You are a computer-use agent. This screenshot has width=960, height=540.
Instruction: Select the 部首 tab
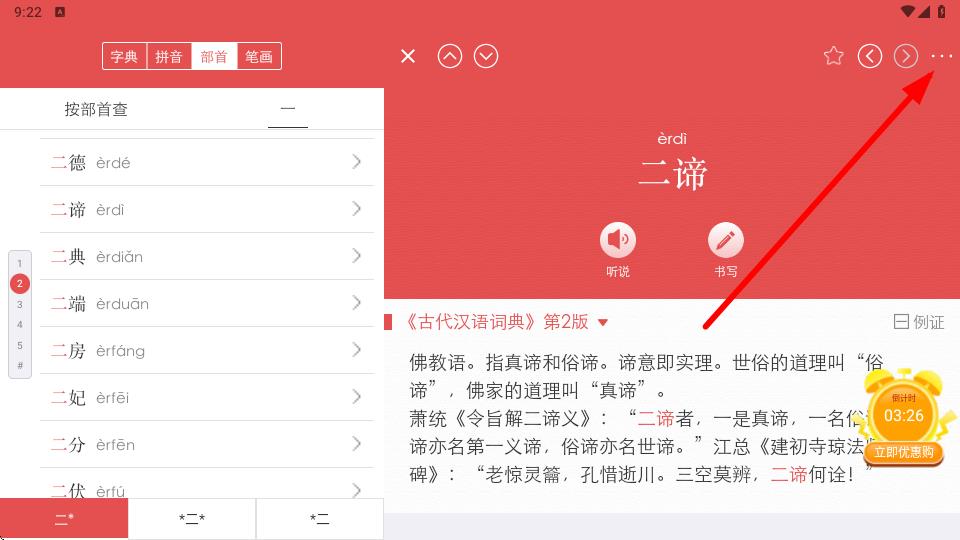[214, 56]
